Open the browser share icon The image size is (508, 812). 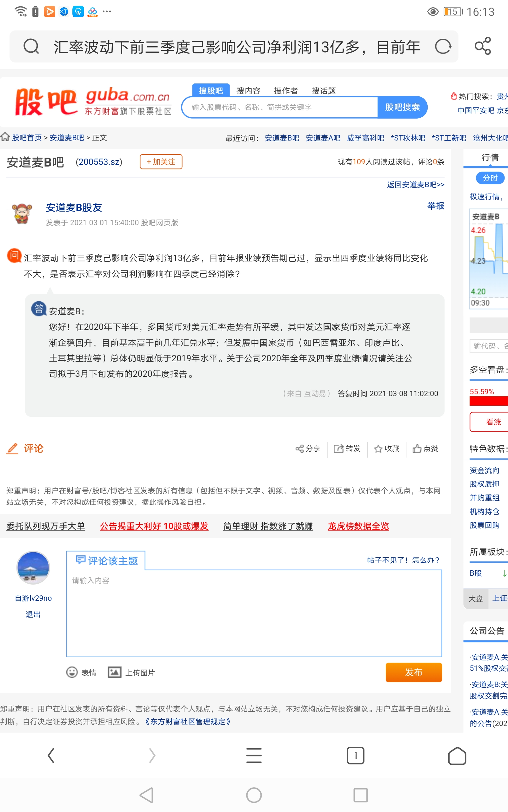[483, 46]
